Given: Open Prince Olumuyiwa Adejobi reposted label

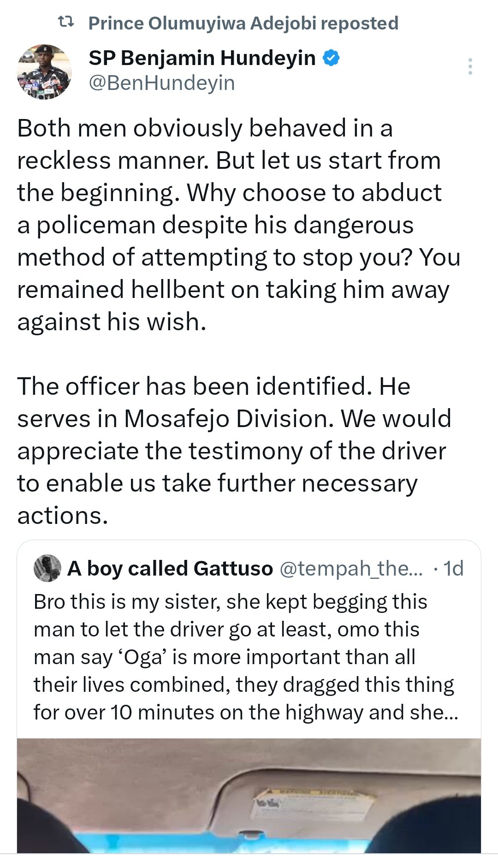Looking at the screenshot, I should coord(243,23).
